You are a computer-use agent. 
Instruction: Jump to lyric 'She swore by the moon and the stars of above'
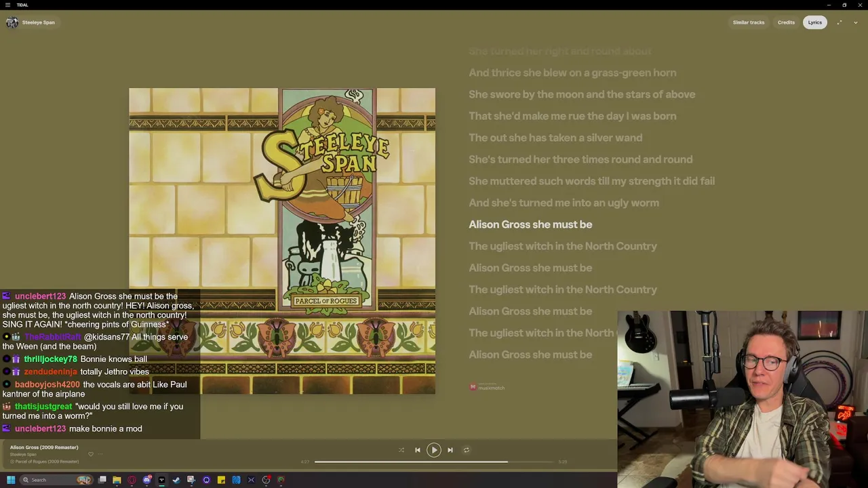click(x=582, y=94)
